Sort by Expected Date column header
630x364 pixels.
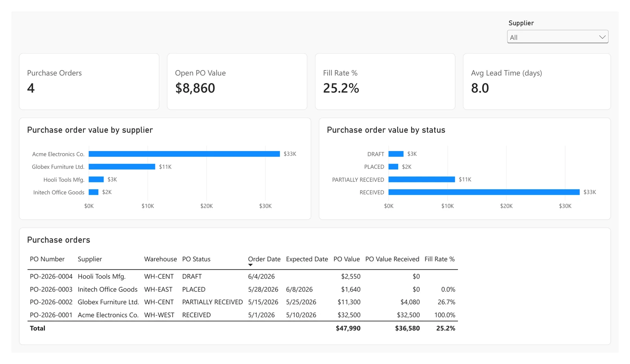pos(307,259)
